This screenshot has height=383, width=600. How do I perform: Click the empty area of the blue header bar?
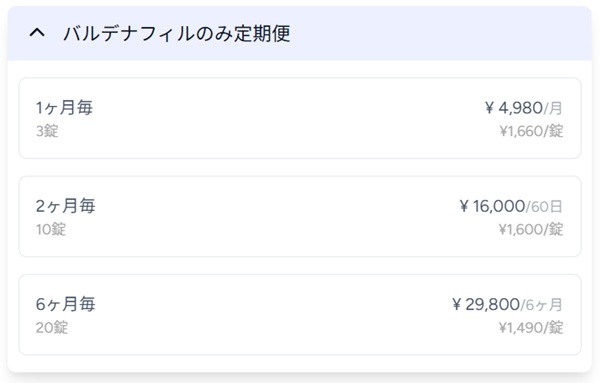coord(440,33)
